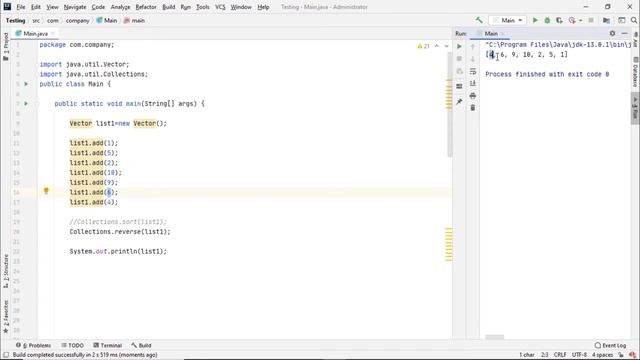Open the File menu
Viewport: 640px width, 360px height.
point(20,7)
